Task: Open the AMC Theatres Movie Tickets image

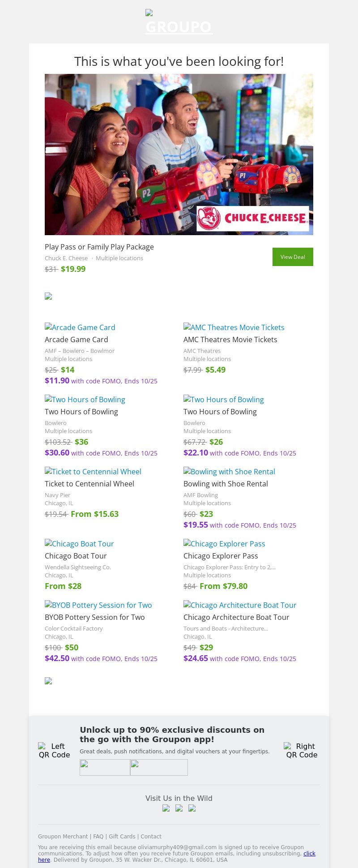Action: 234,327
